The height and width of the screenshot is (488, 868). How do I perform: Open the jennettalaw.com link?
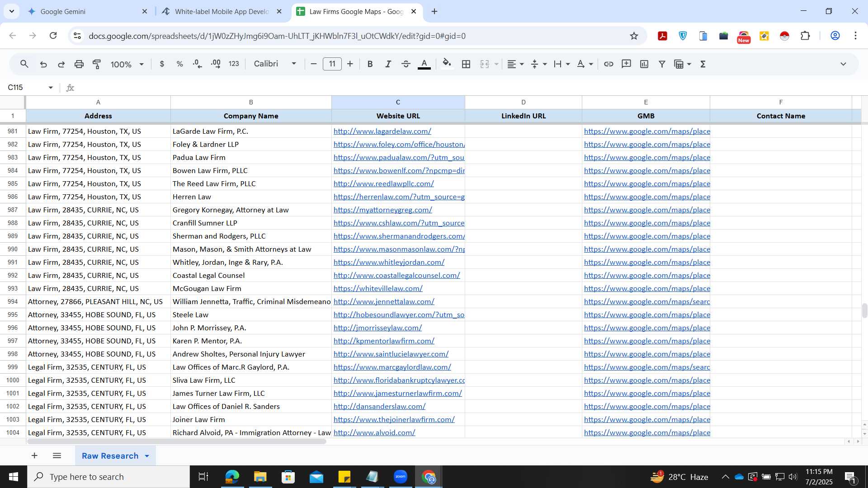(384, 302)
